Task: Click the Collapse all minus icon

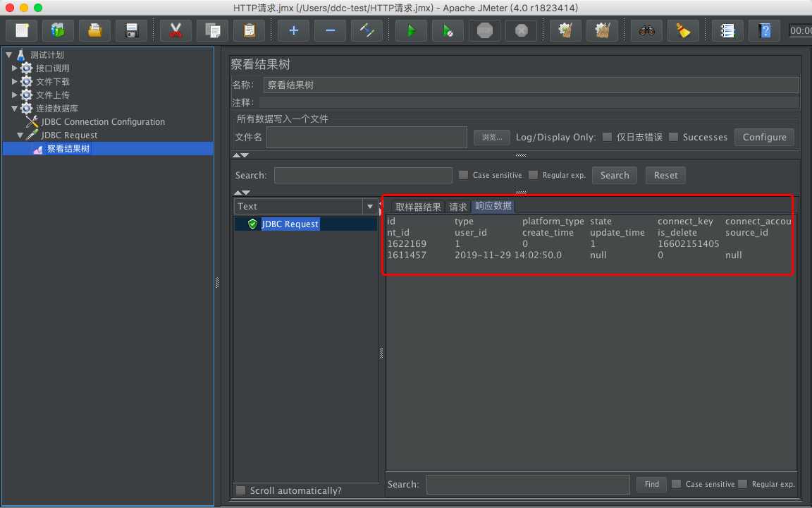Action: pos(331,30)
